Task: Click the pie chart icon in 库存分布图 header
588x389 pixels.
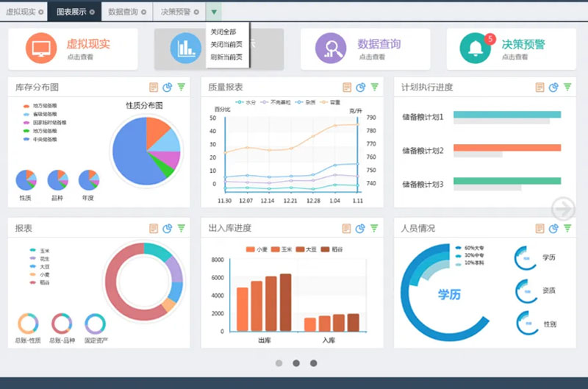Action: pos(167,88)
